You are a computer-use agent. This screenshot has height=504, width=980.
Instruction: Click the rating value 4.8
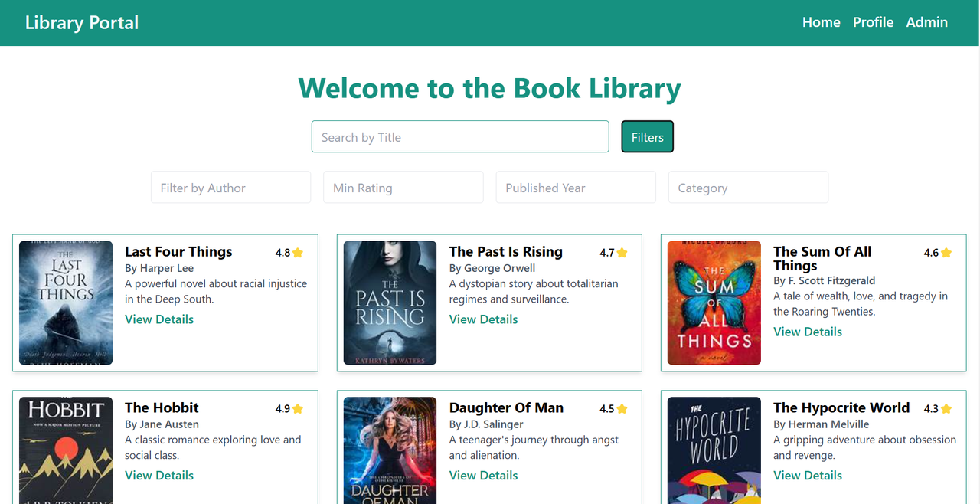[x=283, y=253]
